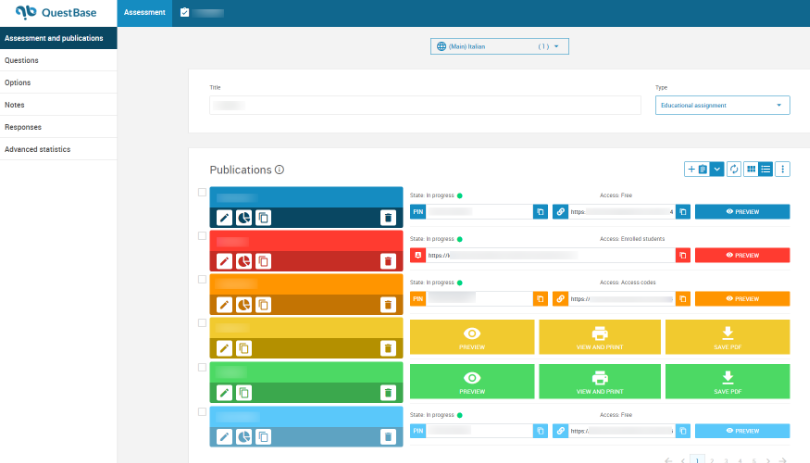Select the blue publication checkbox
The height and width of the screenshot is (463, 810).
pos(202,193)
